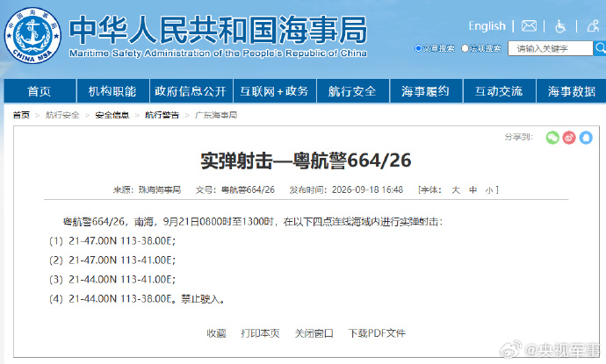Open the 海事履约 navigation tab
This screenshot has width=606, height=364.
426,91
